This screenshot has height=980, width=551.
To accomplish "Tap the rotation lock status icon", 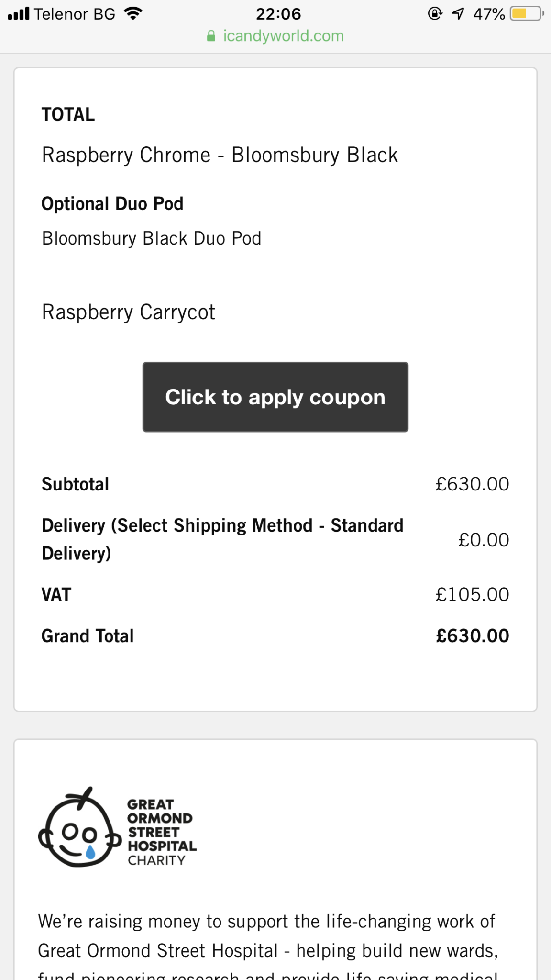I will tap(434, 14).
